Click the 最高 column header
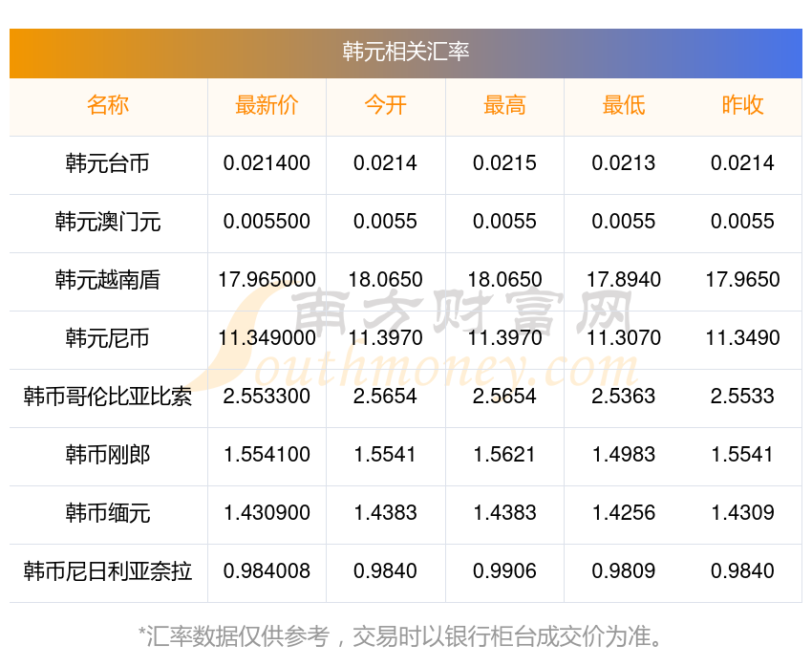The height and width of the screenshot is (666, 812). [x=504, y=106]
